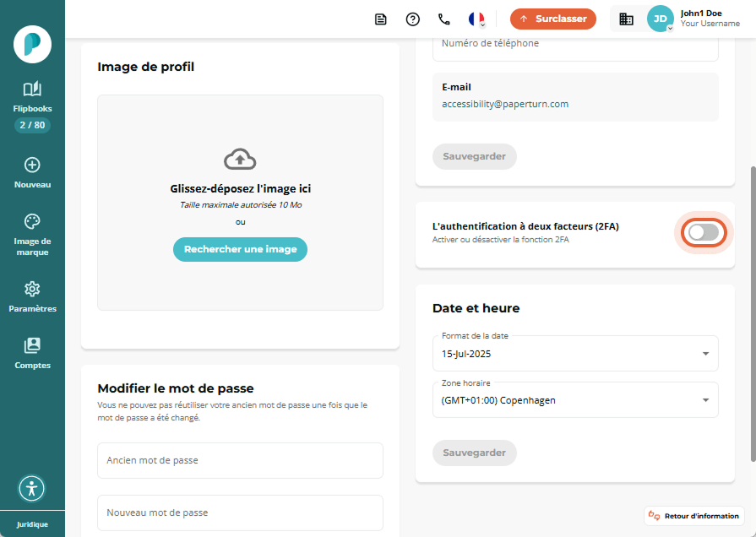Focus the Ancien mot de passe field
The height and width of the screenshot is (537, 756).
(240, 460)
